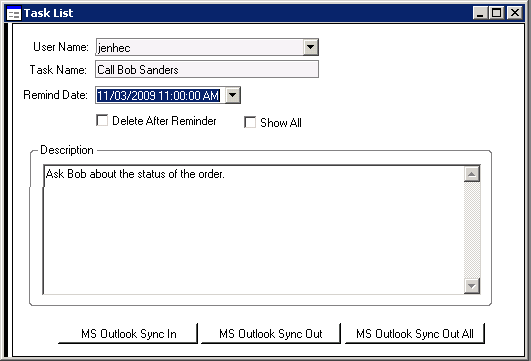Click the Task List window icon
Screen dimensions: 531x361
coord(14,14)
